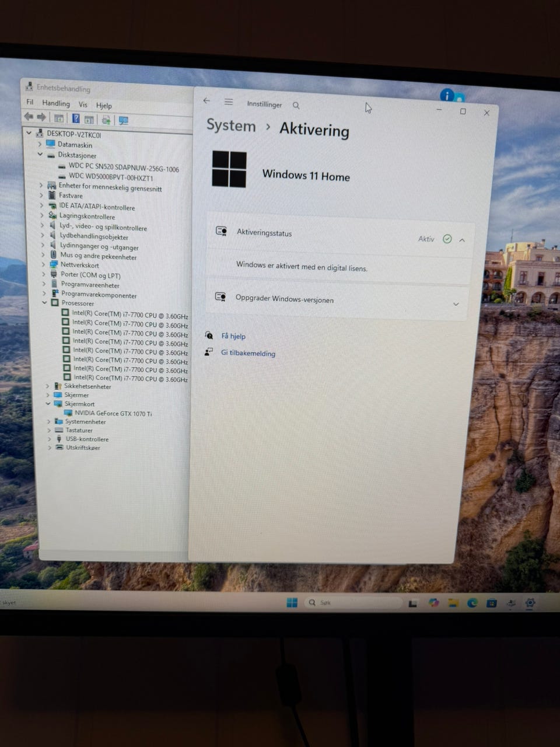Click the Søk taskbar search box
Image resolution: width=560 pixels, height=747 pixels.
point(353,602)
